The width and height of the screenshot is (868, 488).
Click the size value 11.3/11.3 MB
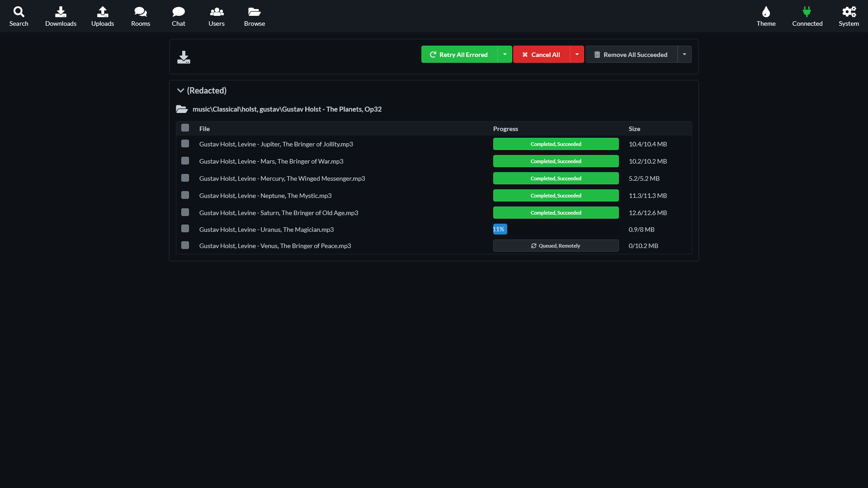pos(648,196)
